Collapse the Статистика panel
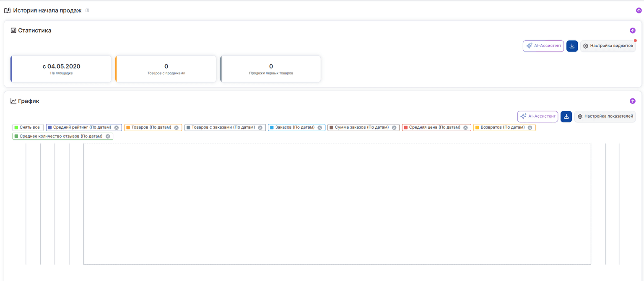This screenshot has height=281, width=644. tap(632, 31)
